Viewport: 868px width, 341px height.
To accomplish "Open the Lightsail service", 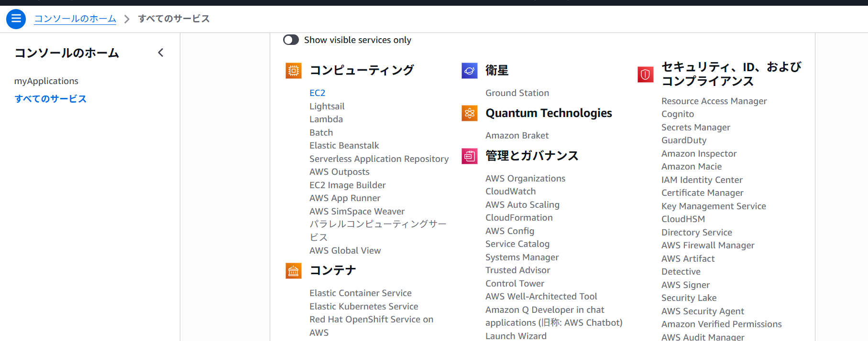I will click(x=327, y=107).
